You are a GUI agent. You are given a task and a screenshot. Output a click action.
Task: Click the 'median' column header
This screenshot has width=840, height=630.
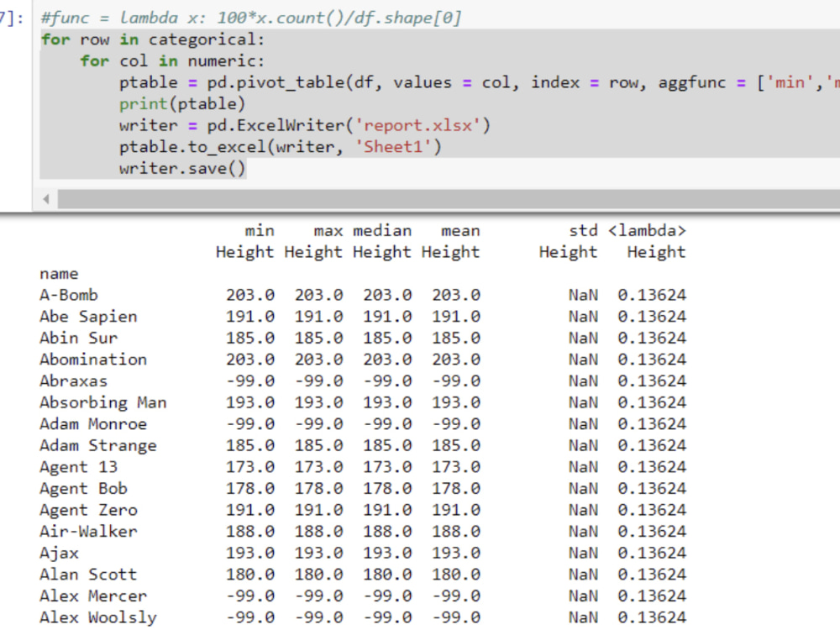pyautogui.click(x=382, y=231)
